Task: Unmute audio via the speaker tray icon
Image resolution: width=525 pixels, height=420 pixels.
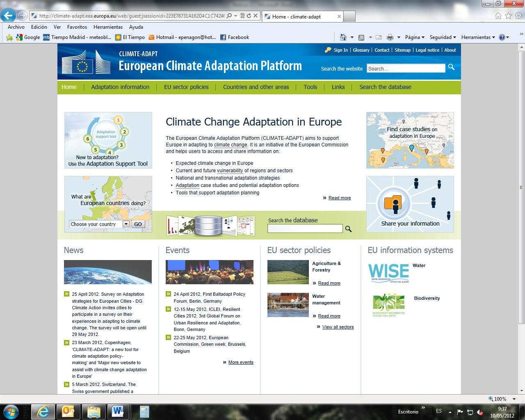Action: (x=480, y=411)
